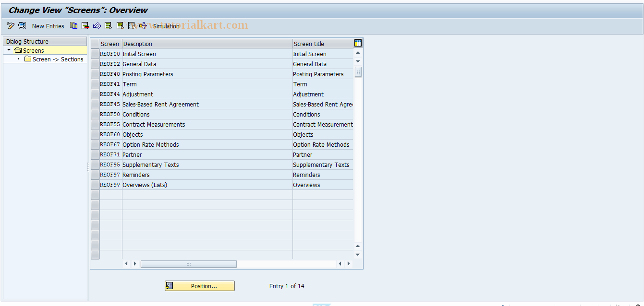Click description cell 'Supplementary Texts'
Image resolution: width=644 pixels, height=306 pixels.
coord(207,165)
